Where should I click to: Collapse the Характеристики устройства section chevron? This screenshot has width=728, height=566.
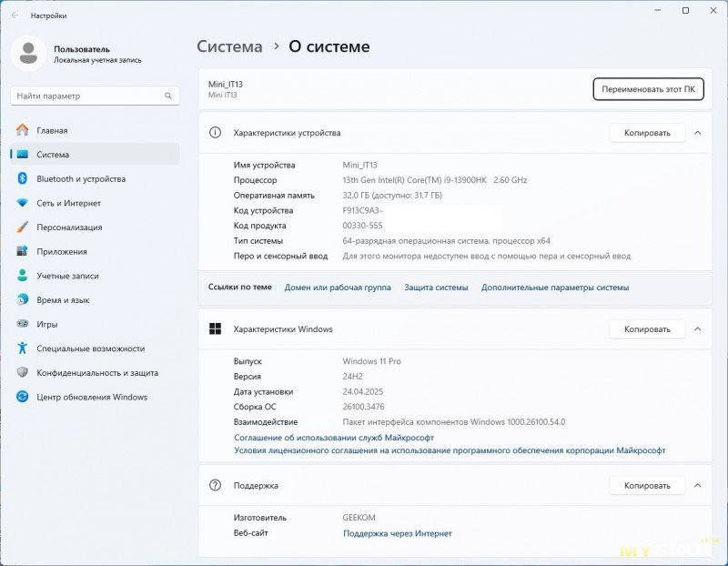(697, 133)
